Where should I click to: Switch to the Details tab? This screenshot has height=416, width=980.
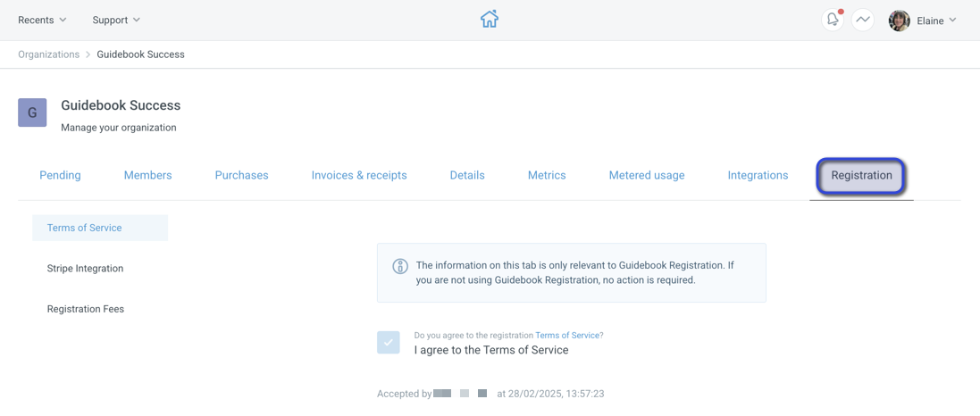click(x=467, y=176)
